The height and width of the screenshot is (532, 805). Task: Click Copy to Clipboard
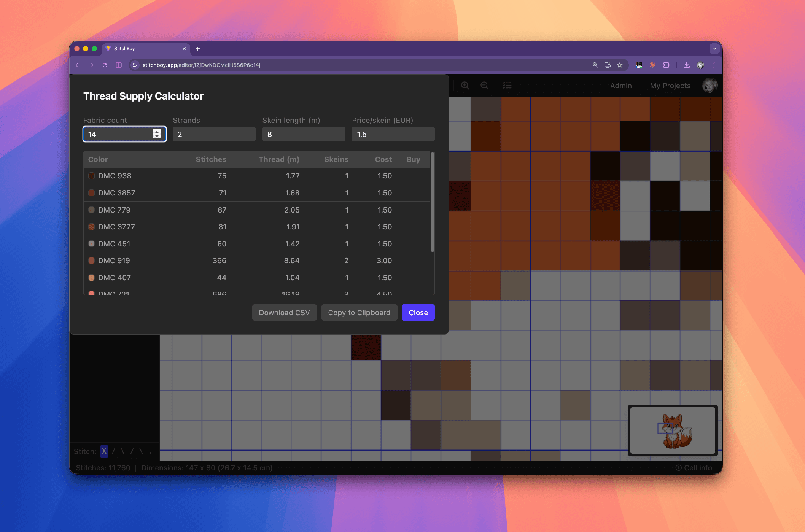(x=359, y=312)
